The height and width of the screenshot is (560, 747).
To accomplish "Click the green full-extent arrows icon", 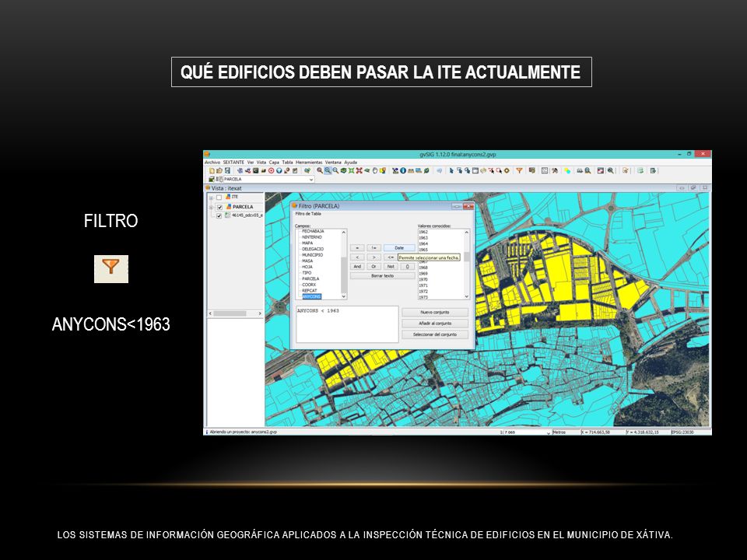I will [351, 170].
